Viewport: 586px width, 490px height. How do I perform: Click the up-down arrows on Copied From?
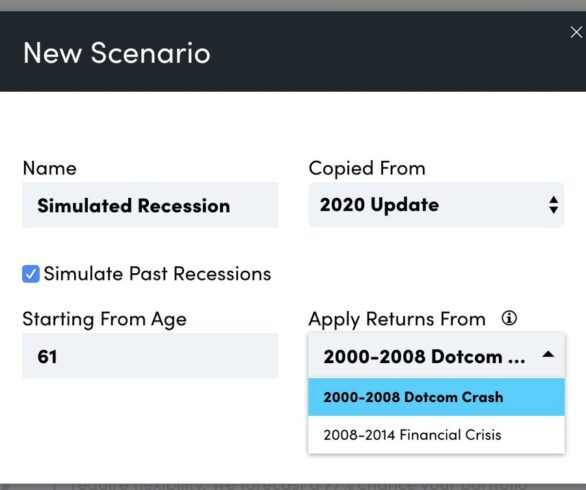553,205
